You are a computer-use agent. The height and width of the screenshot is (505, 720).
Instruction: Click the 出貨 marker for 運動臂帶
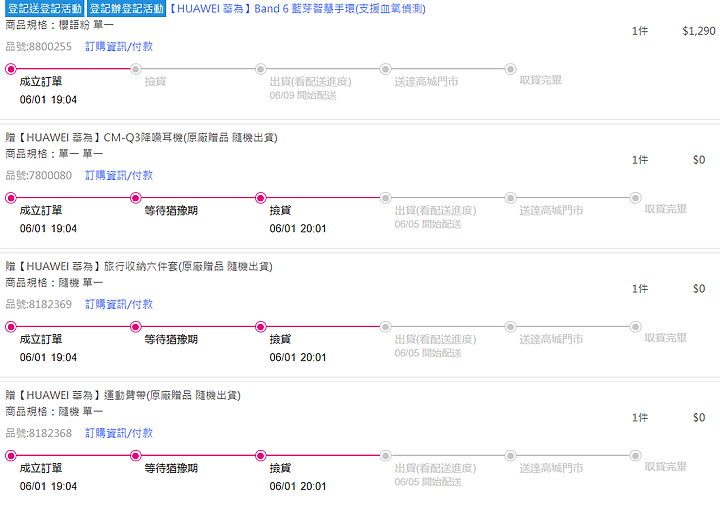point(385,456)
